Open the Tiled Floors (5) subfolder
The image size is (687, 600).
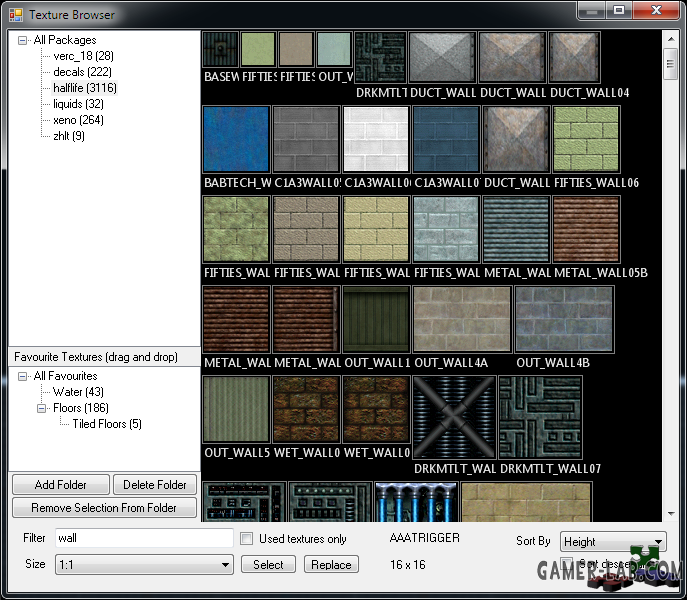(x=107, y=424)
